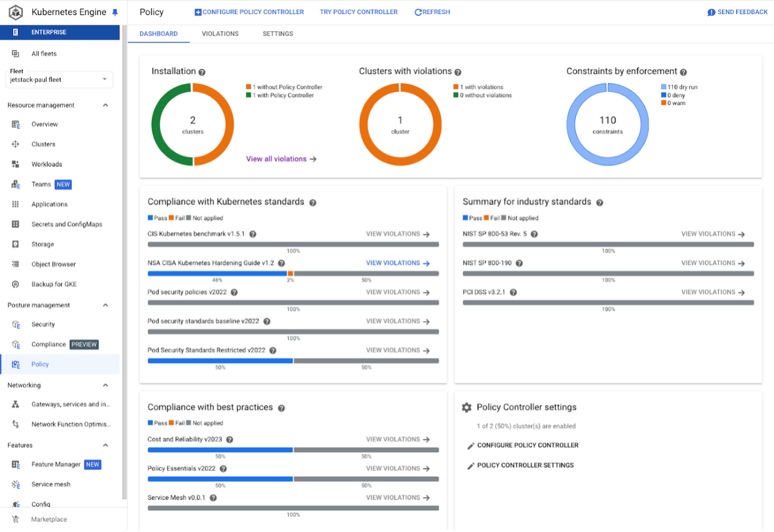Click Try Policy Controller button
Viewport: 774px width, 532px height.
(359, 12)
